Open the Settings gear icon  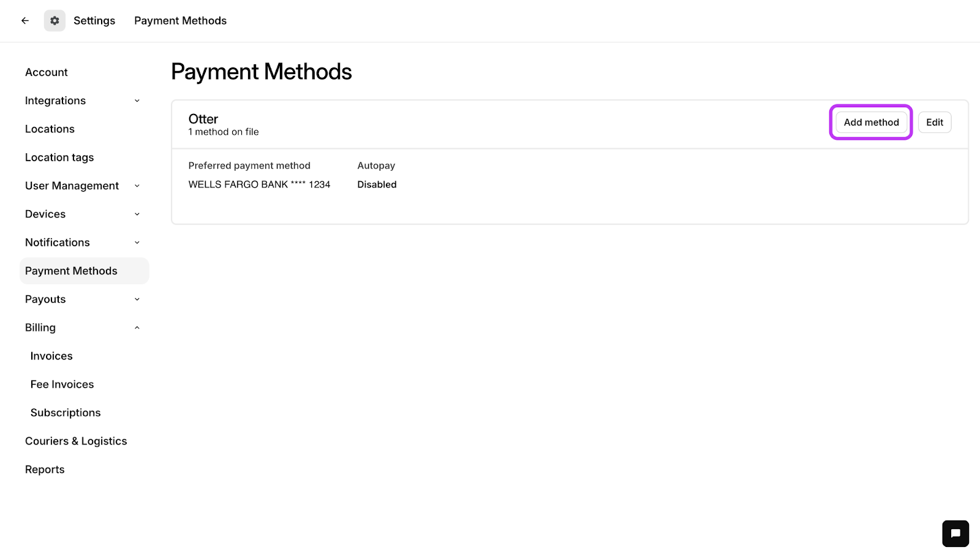(x=55, y=21)
